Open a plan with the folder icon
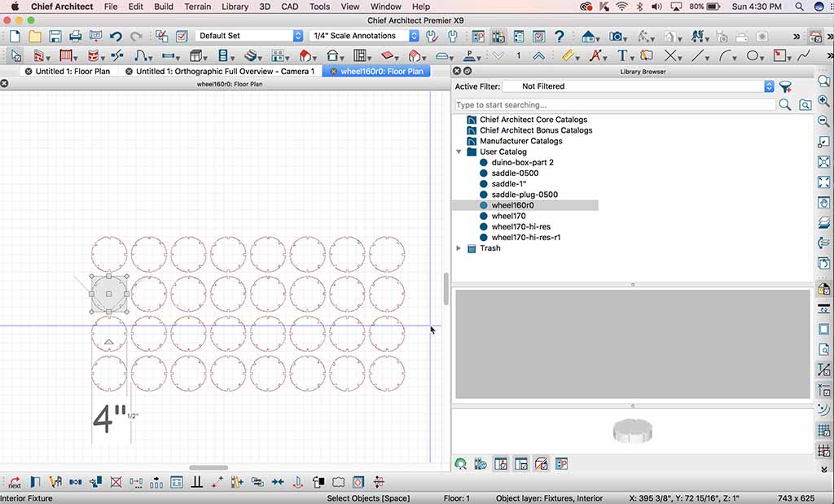This screenshot has width=834, height=504. pyautogui.click(x=35, y=36)
